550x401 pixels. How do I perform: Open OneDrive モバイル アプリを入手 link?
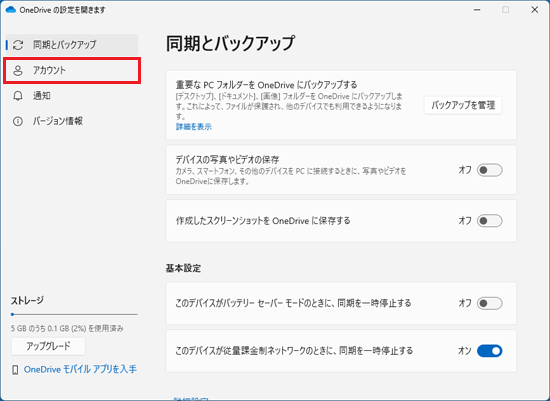(x=80, y=369)
